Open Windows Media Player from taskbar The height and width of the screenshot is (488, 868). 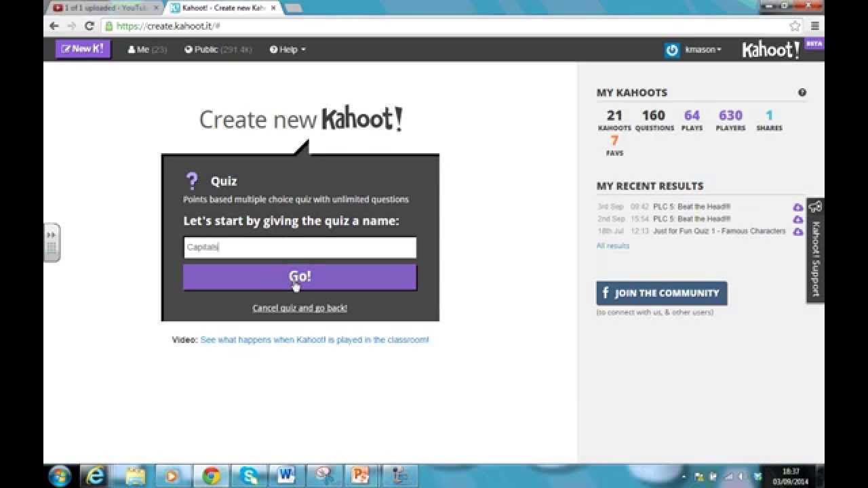click(172, 476)
